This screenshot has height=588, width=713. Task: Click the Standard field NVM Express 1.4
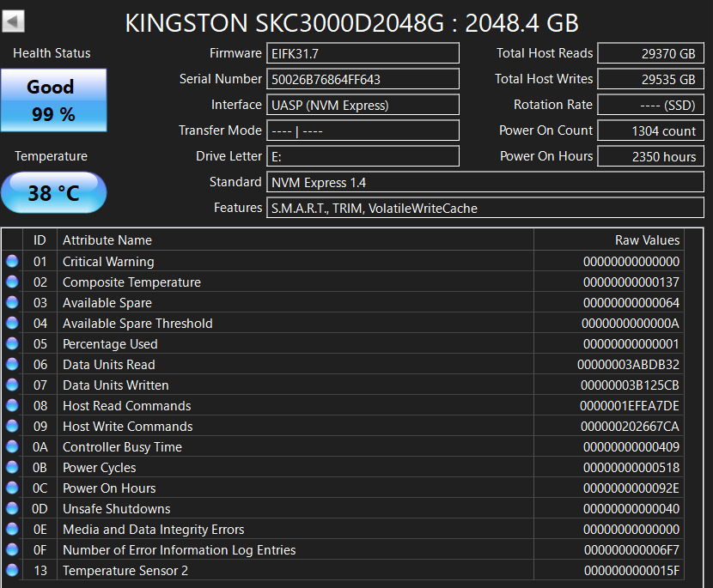(485, 182)
